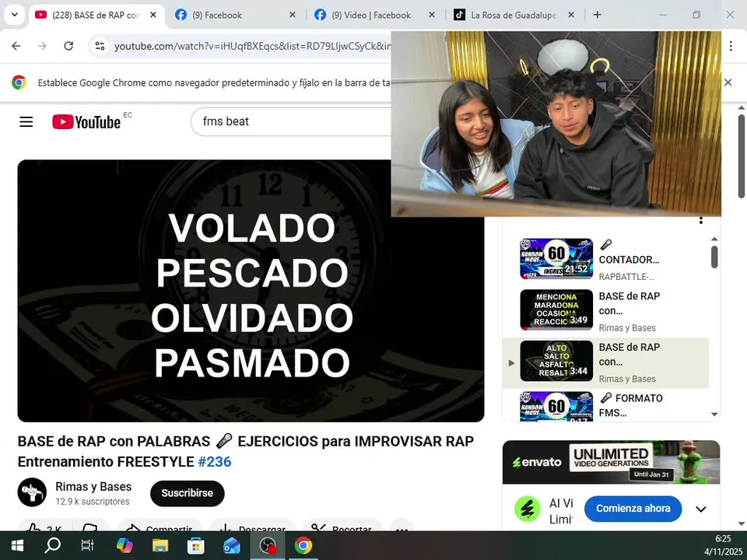Open more actions ellipsis below the video
747x560 pixels.
click(402, 527)
